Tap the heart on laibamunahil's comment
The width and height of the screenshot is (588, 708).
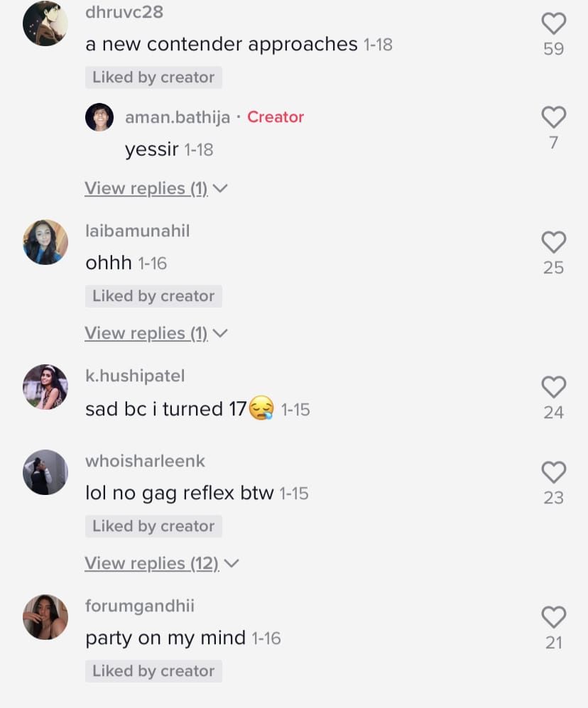click(x=554, y=242)
